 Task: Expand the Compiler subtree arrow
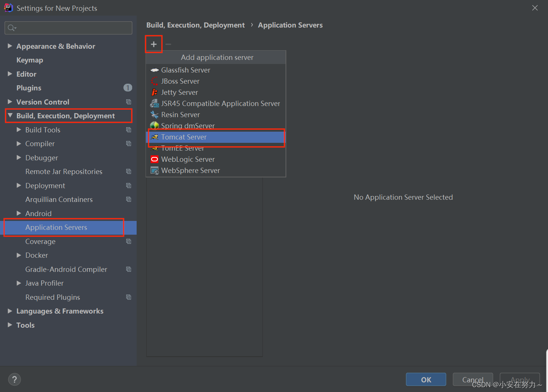19,144
